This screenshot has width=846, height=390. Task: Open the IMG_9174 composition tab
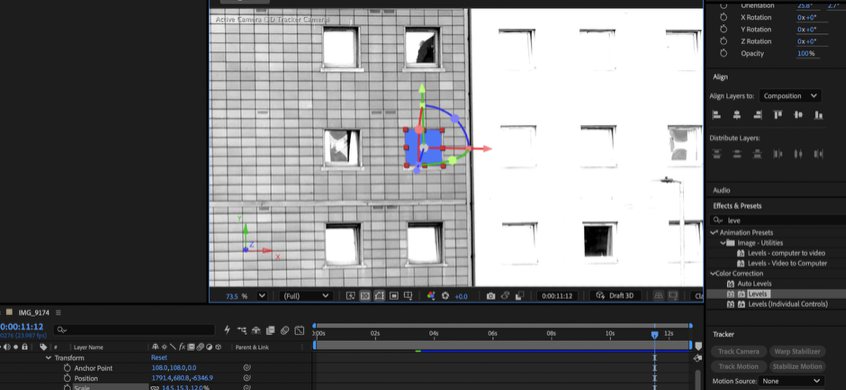coord(33,312)
